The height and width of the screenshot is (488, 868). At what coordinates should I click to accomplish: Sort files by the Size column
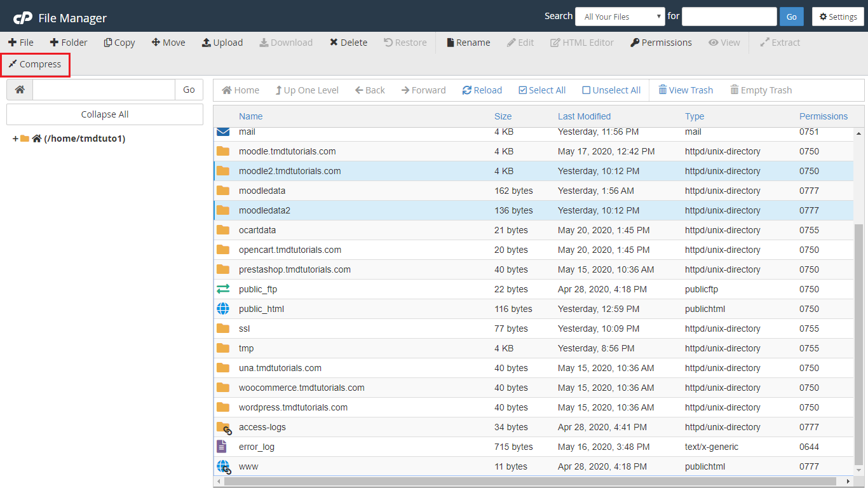coord(503,116)
